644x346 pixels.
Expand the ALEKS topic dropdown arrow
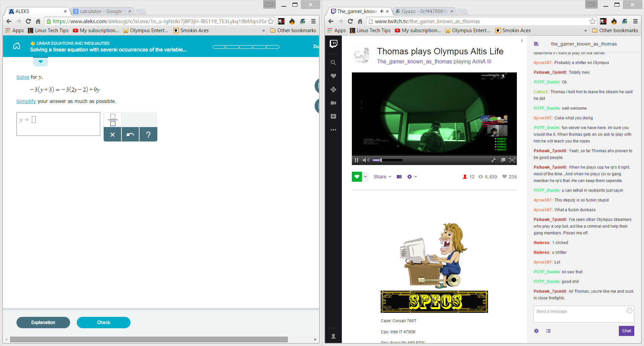(x=41, y=62)
